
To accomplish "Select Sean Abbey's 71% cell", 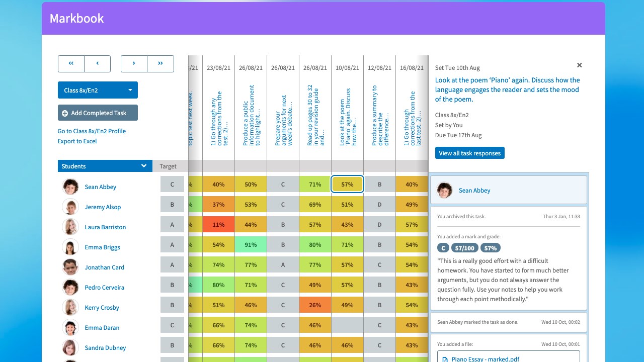I will tap(315, 185).
